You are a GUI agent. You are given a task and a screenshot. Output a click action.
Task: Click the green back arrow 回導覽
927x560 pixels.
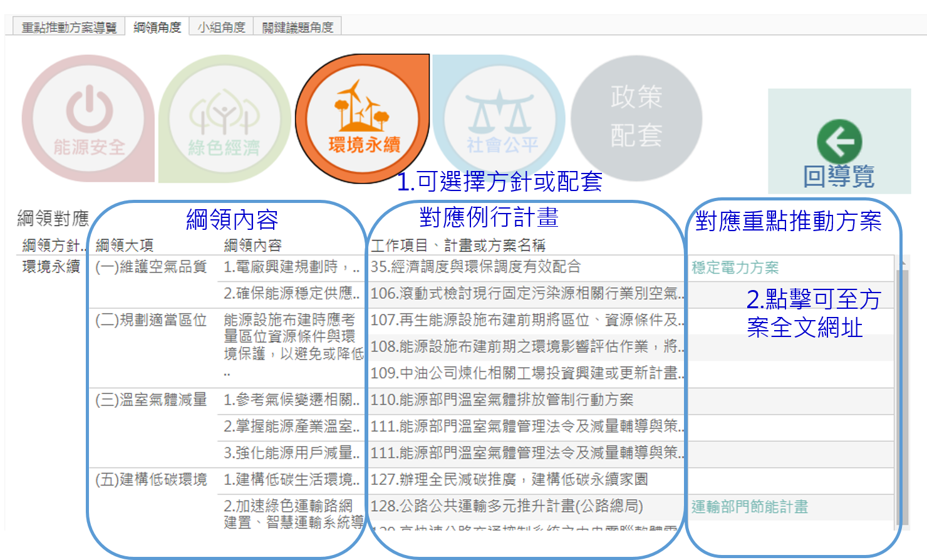pyautogui.click(x=839, y=142)
